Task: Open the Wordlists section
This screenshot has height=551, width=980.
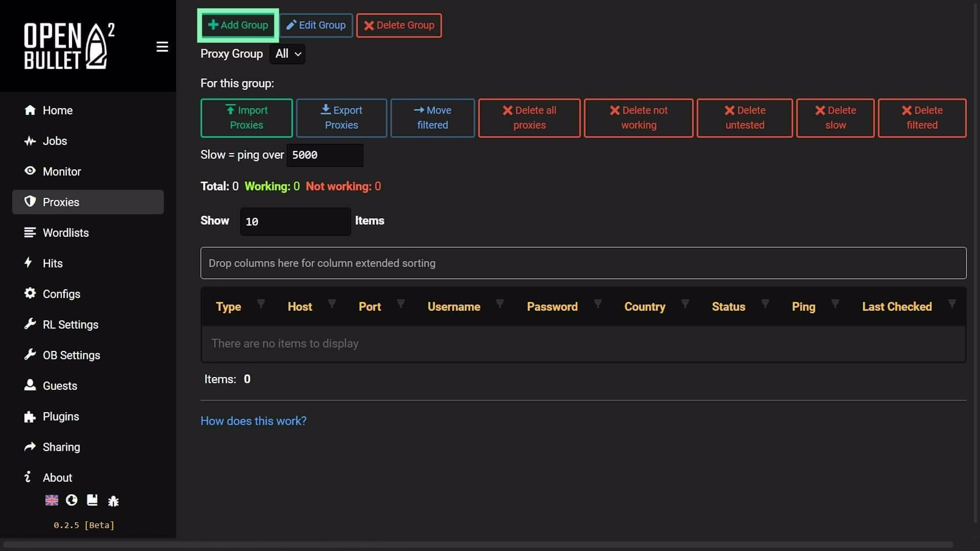Action: tap(88, 233)
